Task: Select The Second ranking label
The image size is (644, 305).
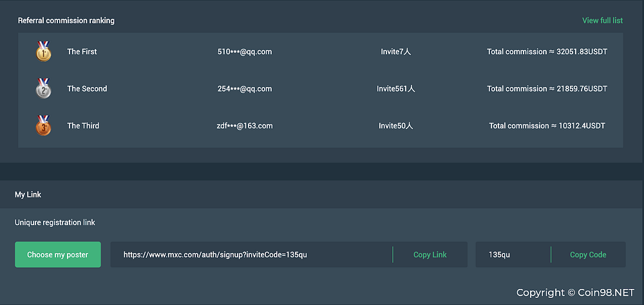Action: point(87,89)
